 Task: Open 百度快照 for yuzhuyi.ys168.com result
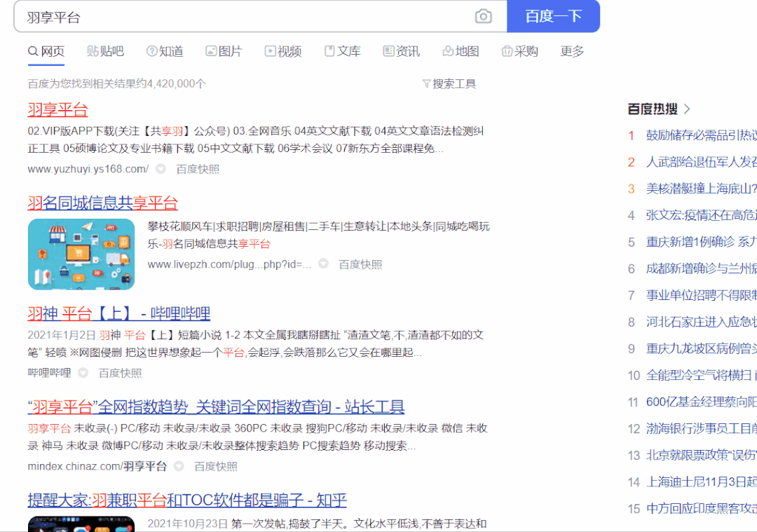coord(198,169)
